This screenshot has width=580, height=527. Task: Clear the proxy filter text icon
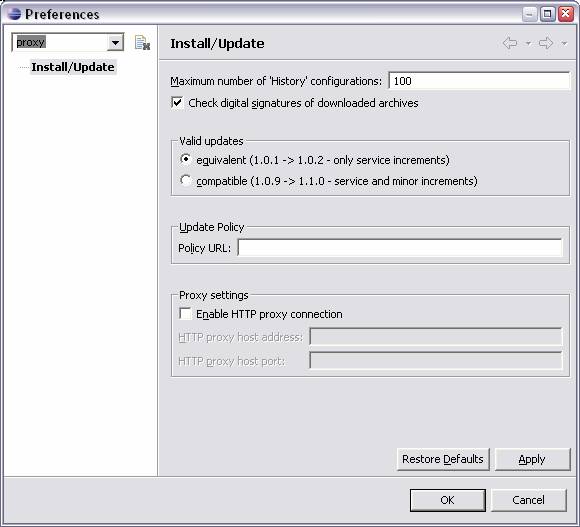point(142,43)
